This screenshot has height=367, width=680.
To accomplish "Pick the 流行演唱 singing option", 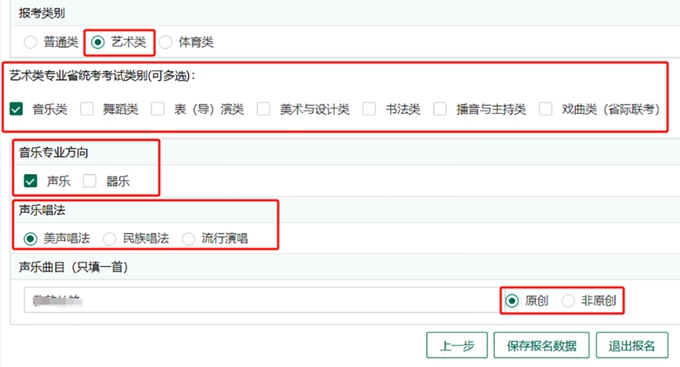I will tap(188, 239).
